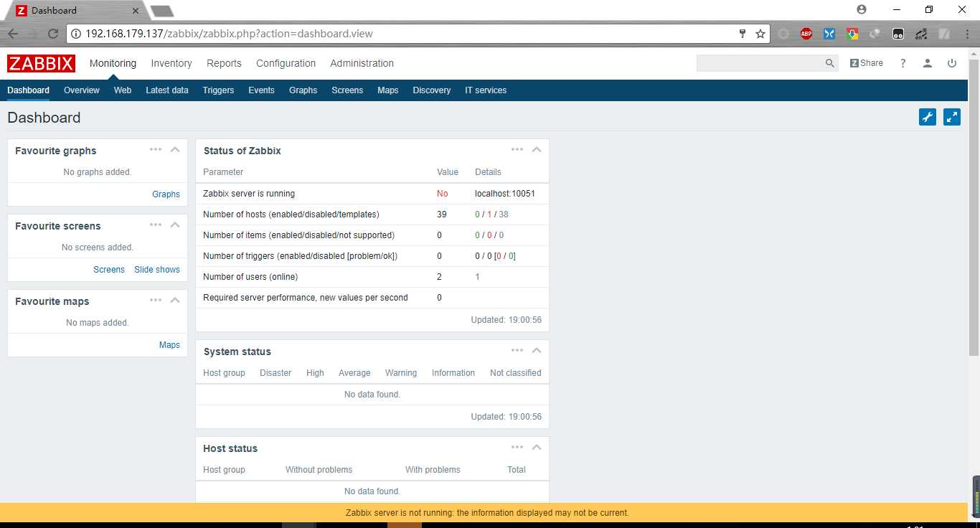980x528 pixels.
Task: Open the Administration main menu
Action: point(362,63)
